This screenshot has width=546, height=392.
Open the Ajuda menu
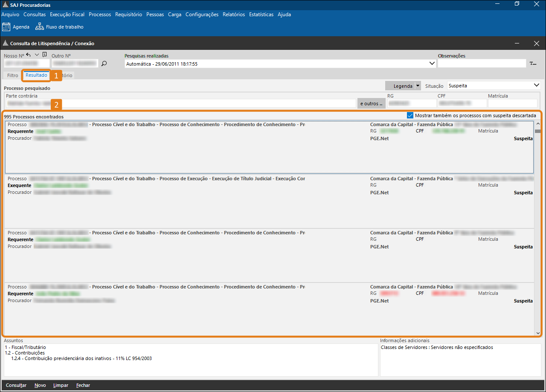284,14
